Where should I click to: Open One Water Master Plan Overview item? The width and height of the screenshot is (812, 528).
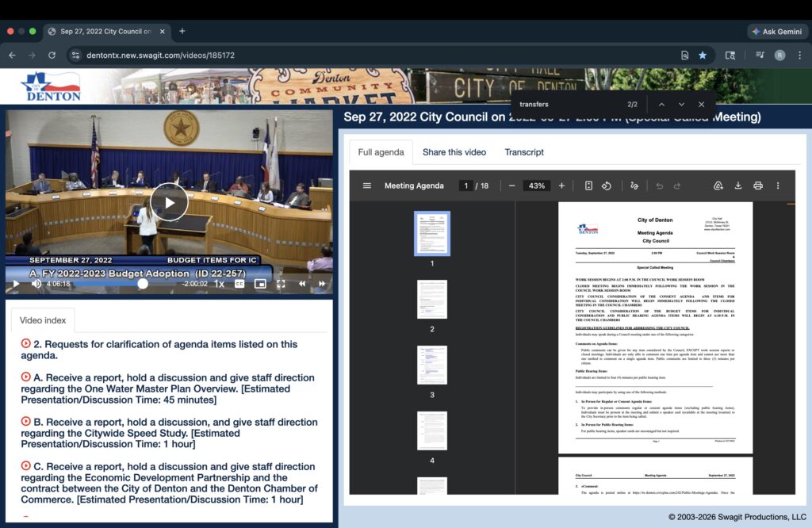coord(168,388)
